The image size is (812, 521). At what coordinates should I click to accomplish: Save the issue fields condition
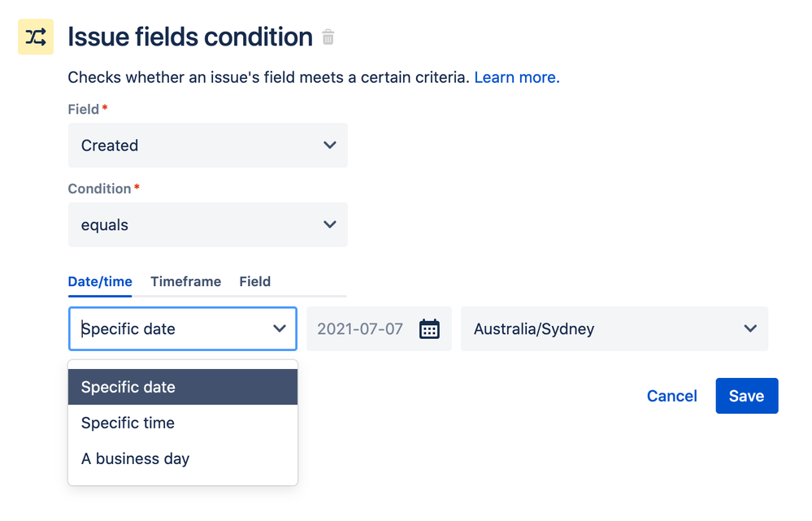[x=746, y=396]
